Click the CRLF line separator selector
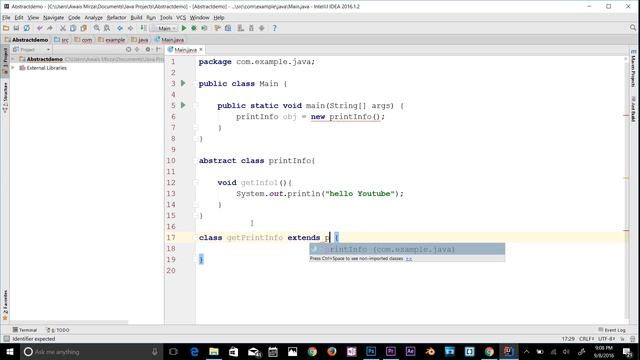This screenshot has width=640, height=360. (587, 339)
